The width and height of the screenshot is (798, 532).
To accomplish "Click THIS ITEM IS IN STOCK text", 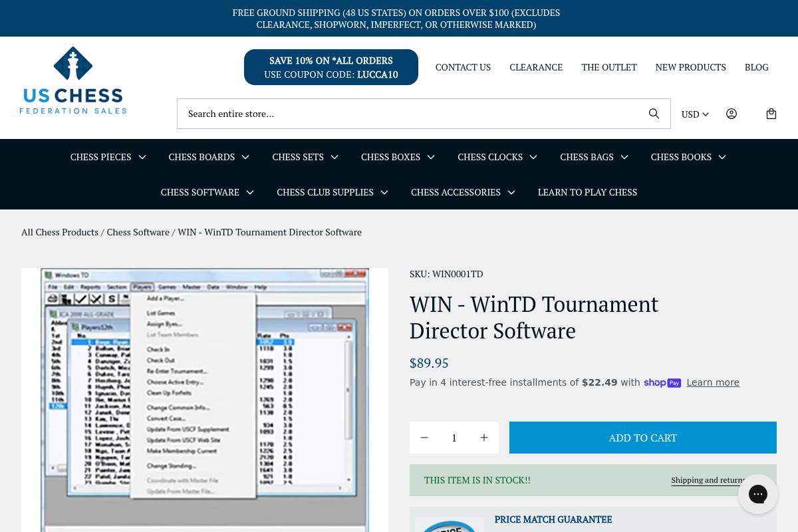I will [x=477, y=480].
